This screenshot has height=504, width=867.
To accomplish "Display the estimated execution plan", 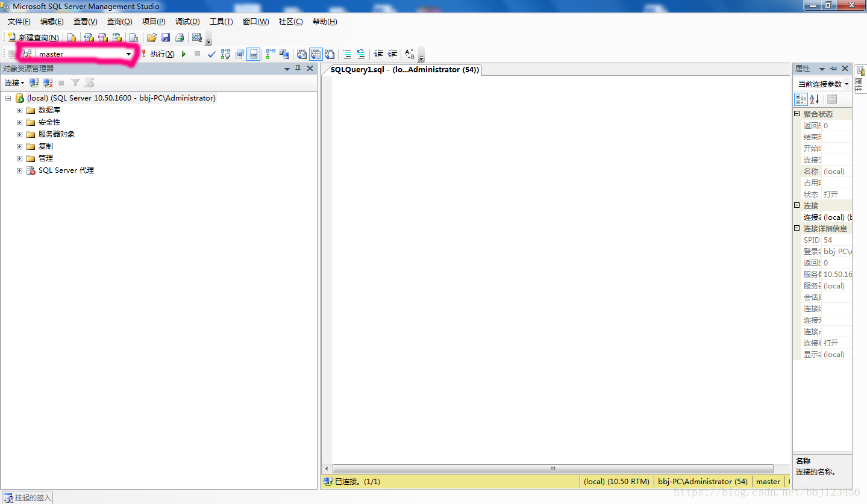I will coord(225,54).
